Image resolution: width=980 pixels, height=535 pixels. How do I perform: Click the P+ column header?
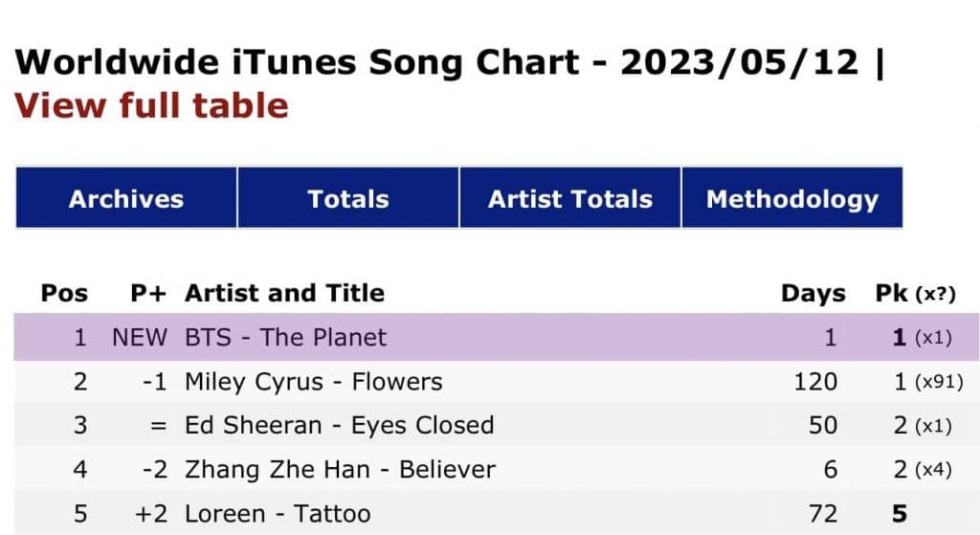[x=149, y=293]
